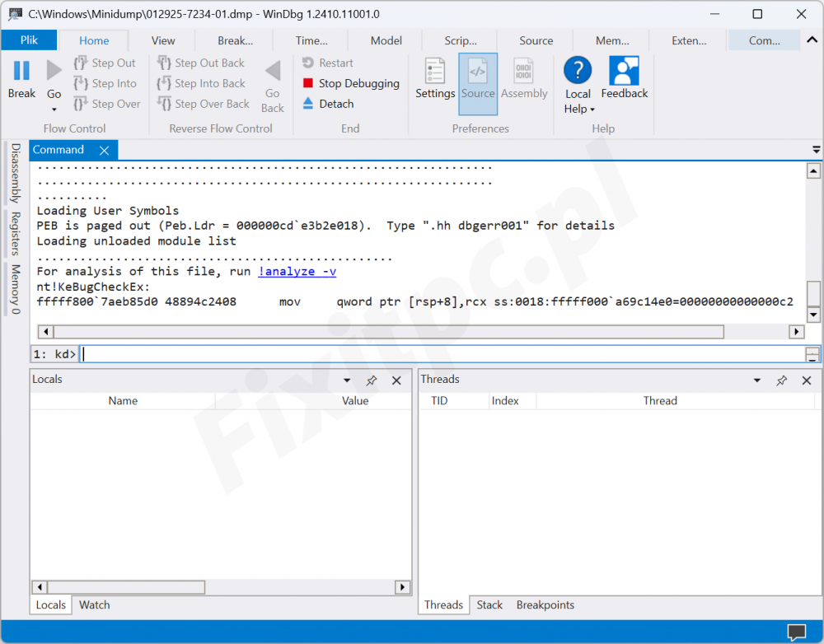Pin the Locals panel
The image size is (824, 644).
[372, 380]
